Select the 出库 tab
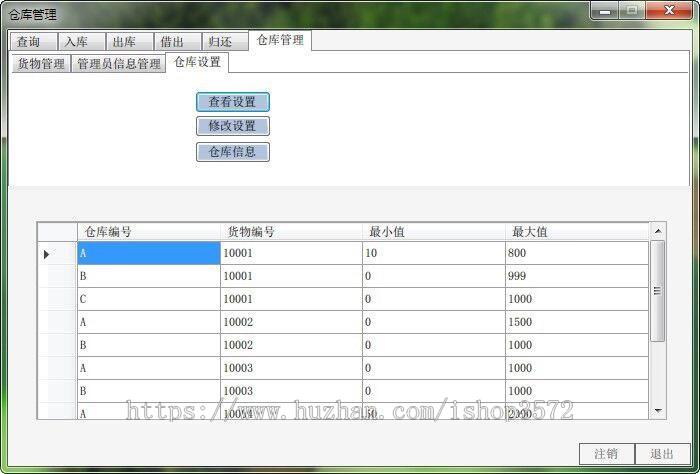The height and width of the screenshot is (474, 700). point(130,42)
